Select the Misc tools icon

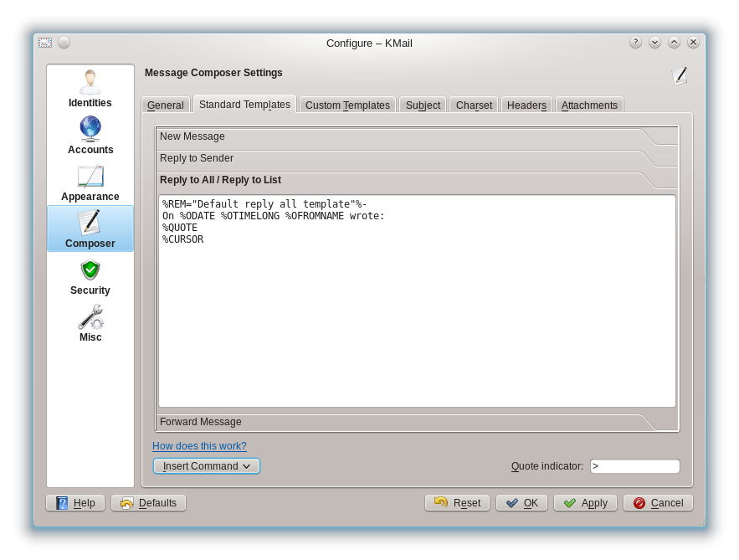pyautogui.click(x=90, y=318)
